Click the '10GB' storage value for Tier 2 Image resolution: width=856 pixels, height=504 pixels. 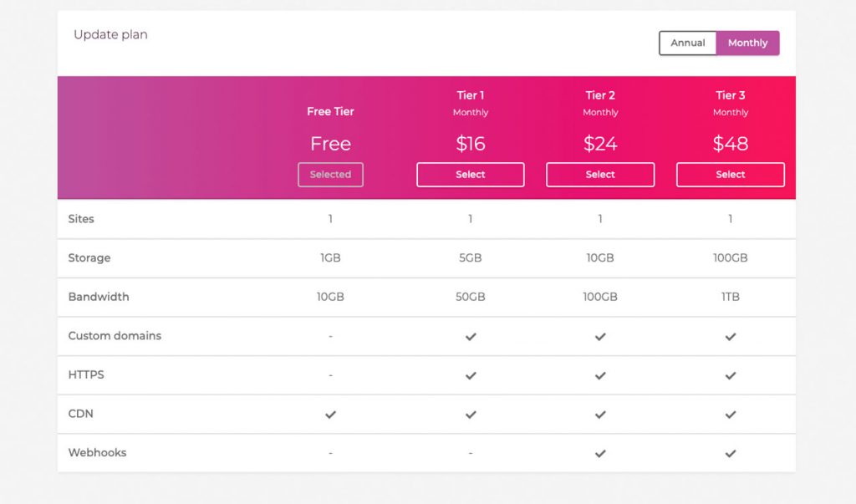point(600,257)
